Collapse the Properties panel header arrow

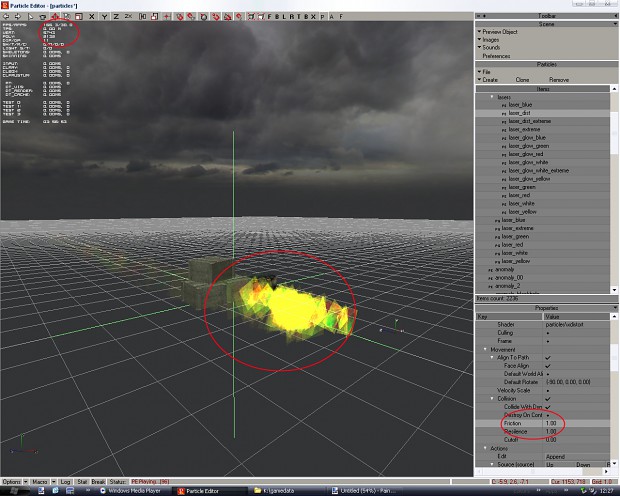click(x=615, y=308)
